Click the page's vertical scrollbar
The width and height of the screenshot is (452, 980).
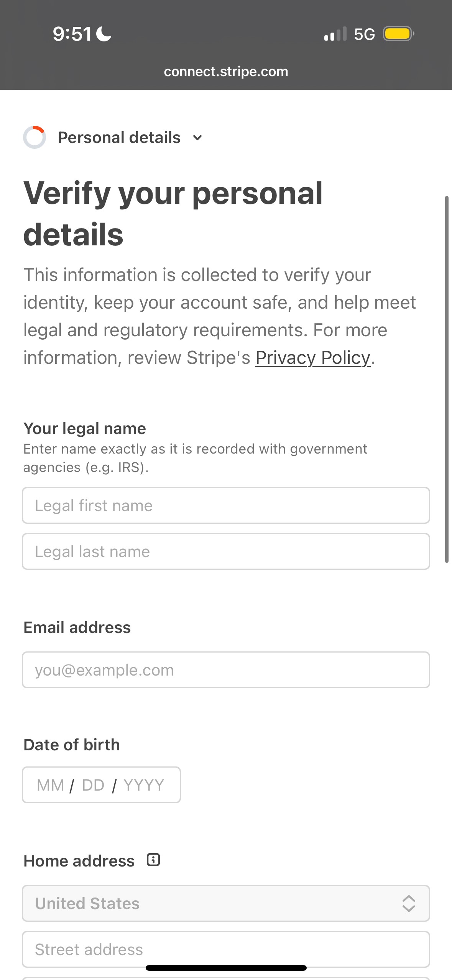pyautogui.click(x=447, y=380)
